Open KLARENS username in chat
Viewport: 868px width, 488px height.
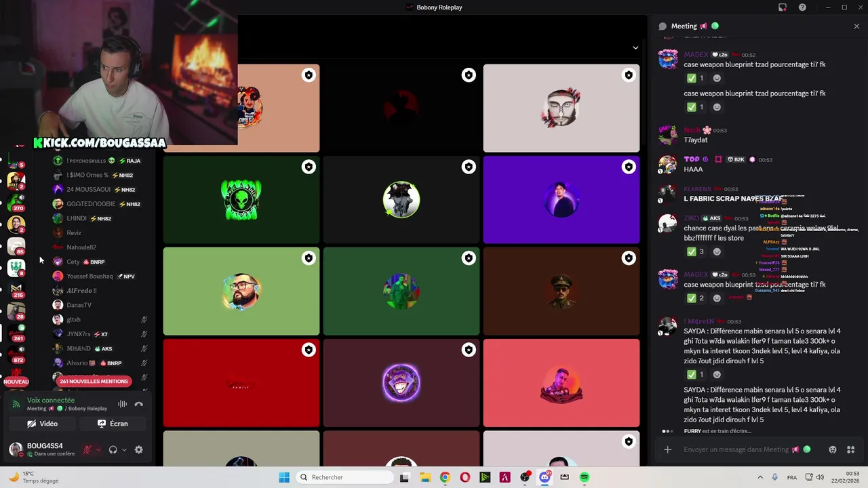pos(697,189)
